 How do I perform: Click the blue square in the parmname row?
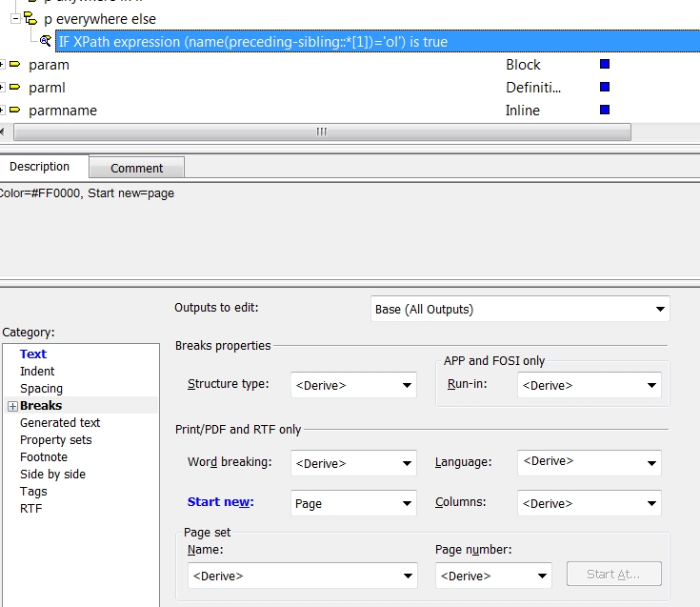pyautogui.click(x=605, y=110)
